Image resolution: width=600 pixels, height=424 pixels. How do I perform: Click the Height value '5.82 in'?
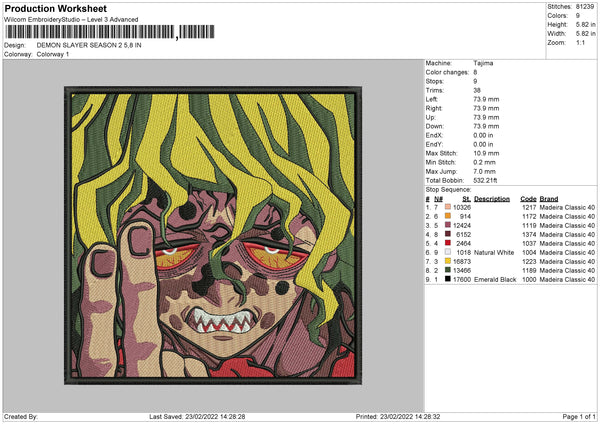pos(585,24)
